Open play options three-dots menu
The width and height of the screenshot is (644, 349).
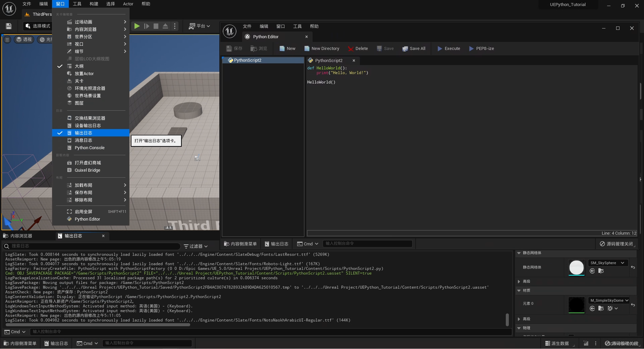pos(175,26)
